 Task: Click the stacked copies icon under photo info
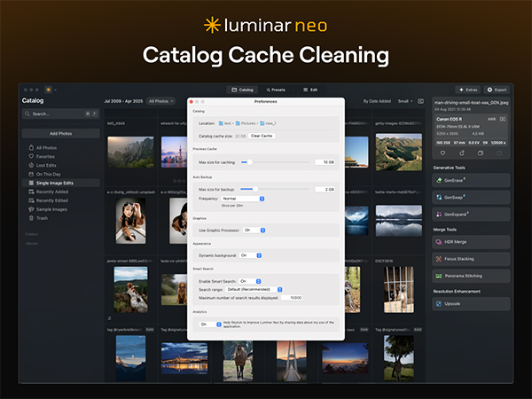click(481, 153)
